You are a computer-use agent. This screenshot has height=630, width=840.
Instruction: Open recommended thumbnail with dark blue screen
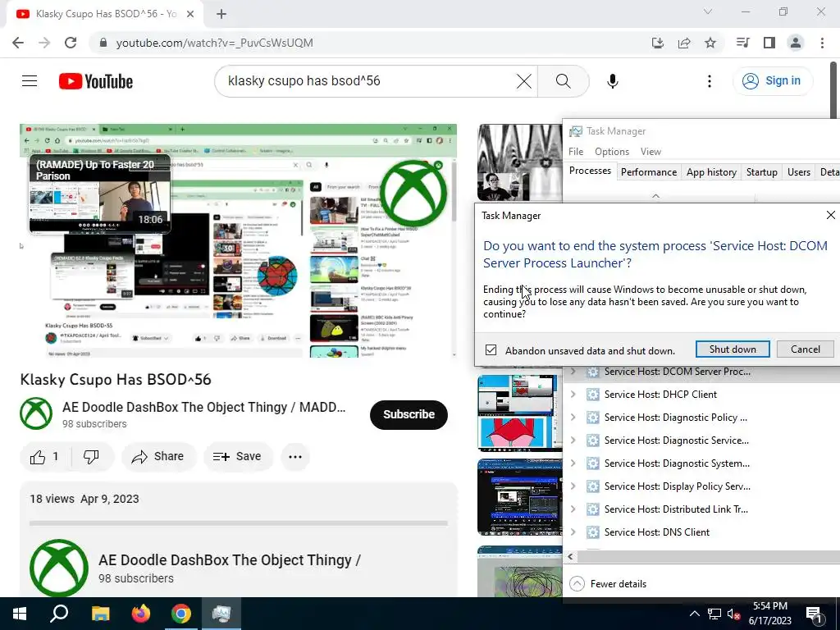tap(519, 497)
